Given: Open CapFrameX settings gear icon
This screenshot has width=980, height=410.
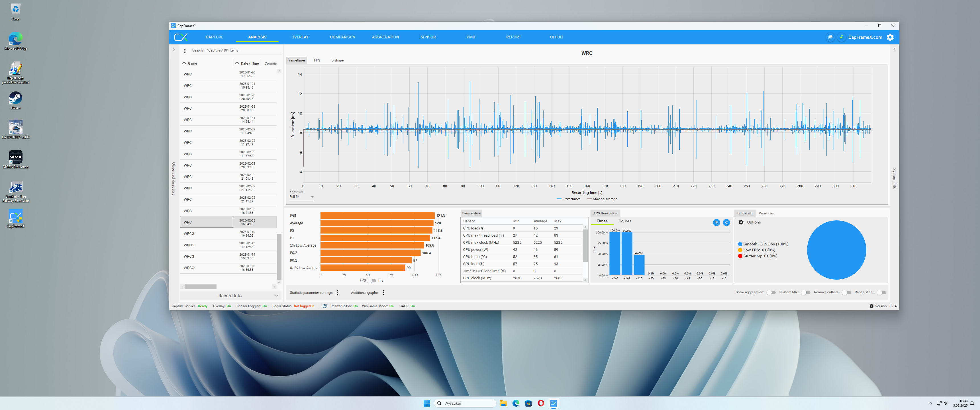Looking at the screenshot, I should click(x=890, y=37).
